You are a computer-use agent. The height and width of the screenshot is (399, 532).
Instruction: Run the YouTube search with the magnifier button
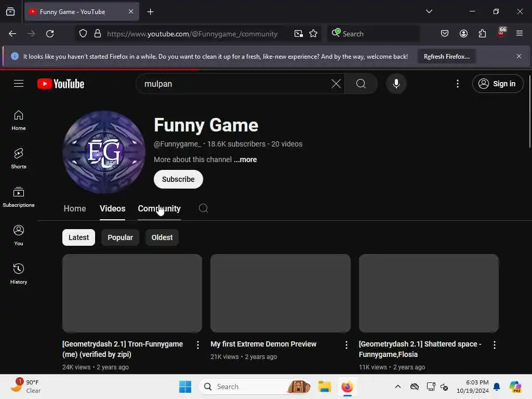click(x=361, y=84)
